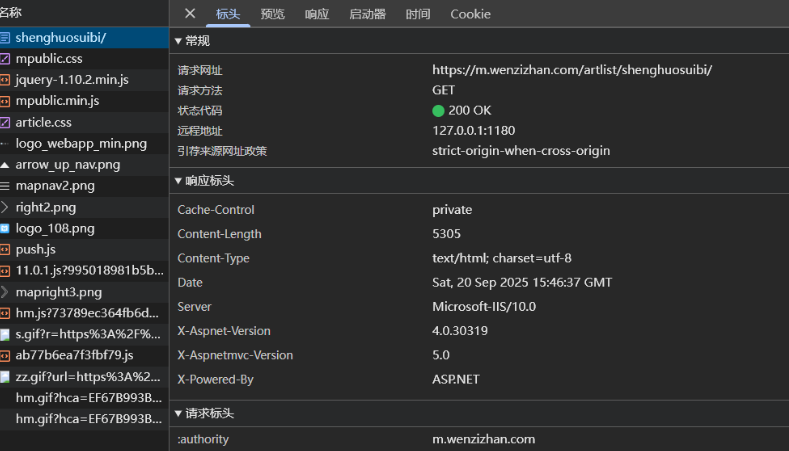Click the request URL value
This screenshot has width=789, height=451.
[572, 70]
